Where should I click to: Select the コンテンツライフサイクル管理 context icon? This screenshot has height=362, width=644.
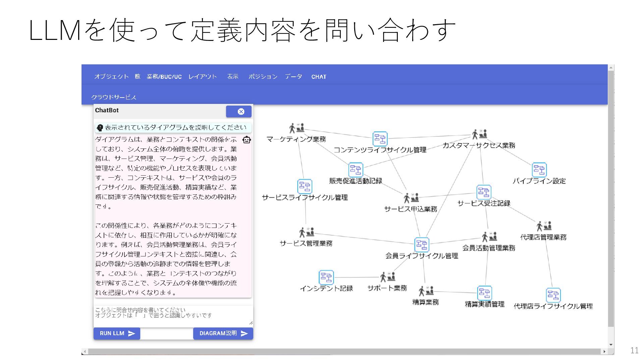380,139
